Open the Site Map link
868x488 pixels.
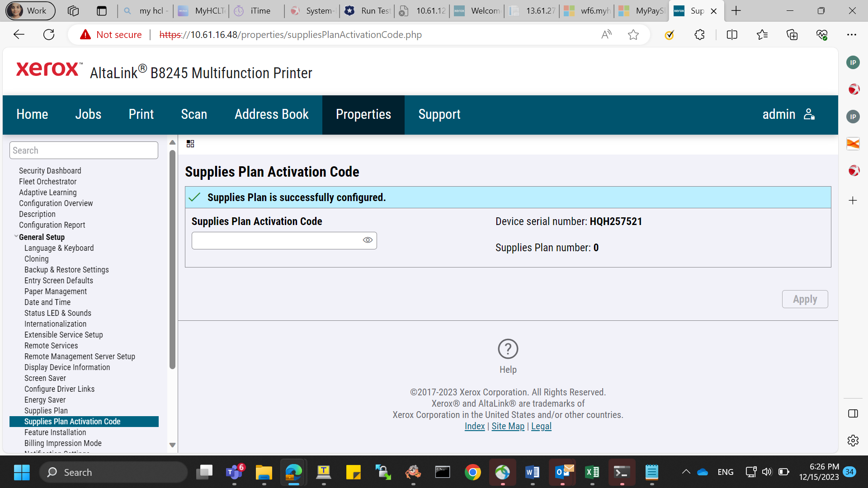[x=508, y=426]
